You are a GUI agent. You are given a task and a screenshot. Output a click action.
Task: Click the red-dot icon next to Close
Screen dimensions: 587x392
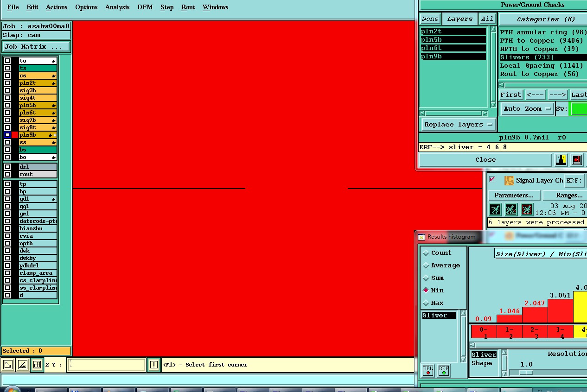577,160
